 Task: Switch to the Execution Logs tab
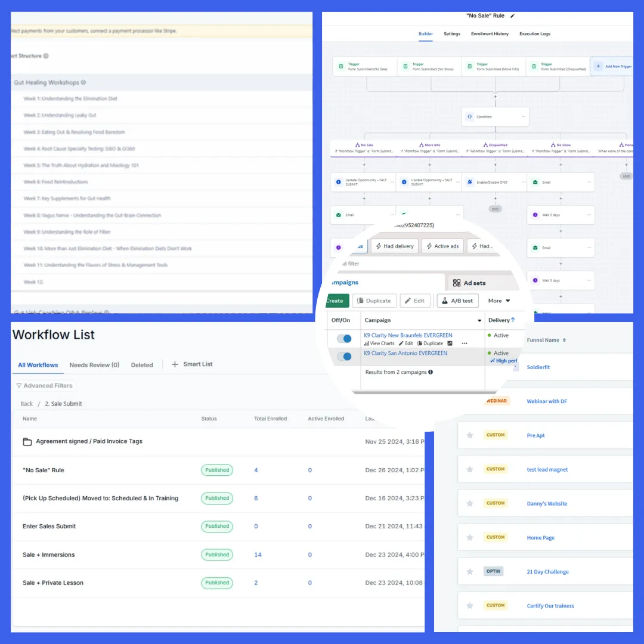pos(535,33)
